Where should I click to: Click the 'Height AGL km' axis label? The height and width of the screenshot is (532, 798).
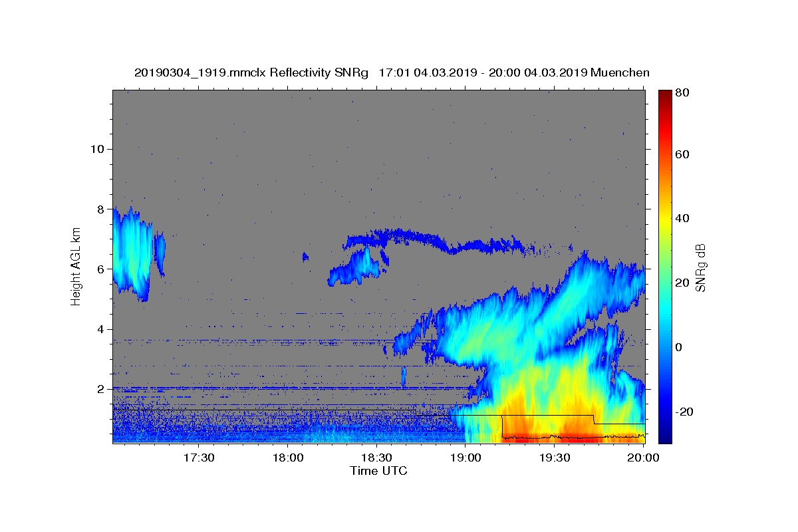(x=76, y=267)
